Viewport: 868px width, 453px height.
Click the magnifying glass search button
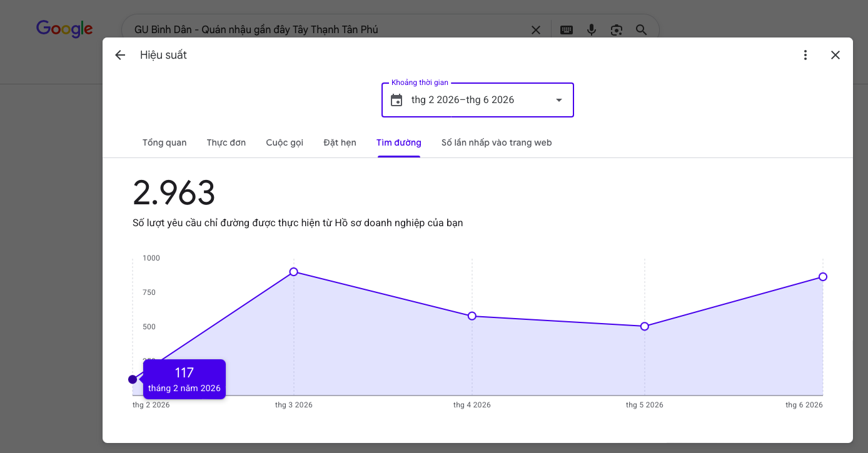point(642,30)
